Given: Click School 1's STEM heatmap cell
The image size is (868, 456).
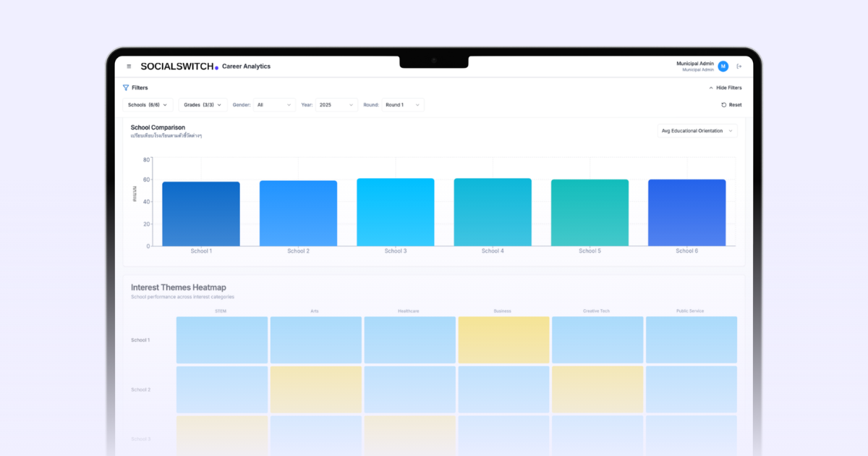Looking at the screenshot, I should 221,339.
